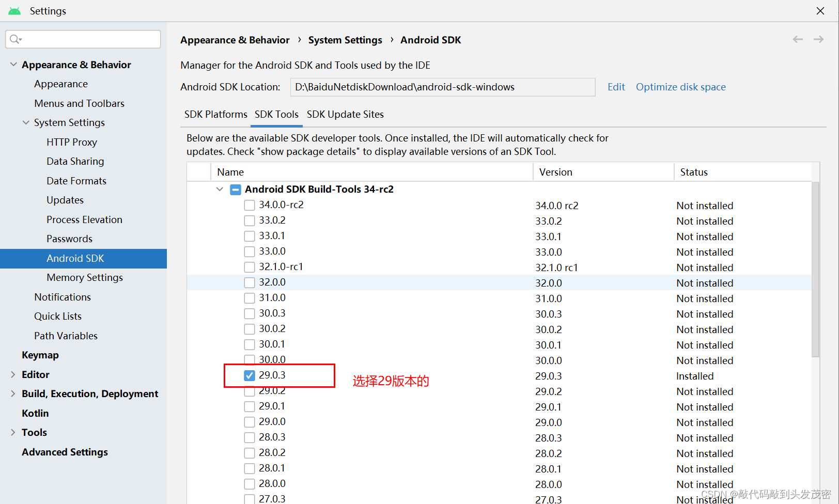Switch to the SDK Platforms tab

pyautogui.click(x=216, y=114)
